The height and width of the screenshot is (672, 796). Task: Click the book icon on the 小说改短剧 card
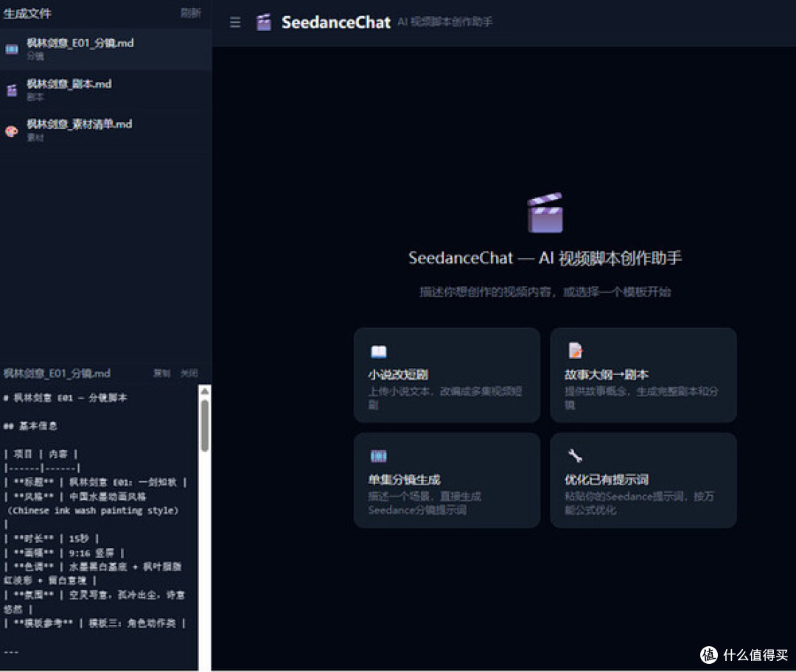coord(379,351)
